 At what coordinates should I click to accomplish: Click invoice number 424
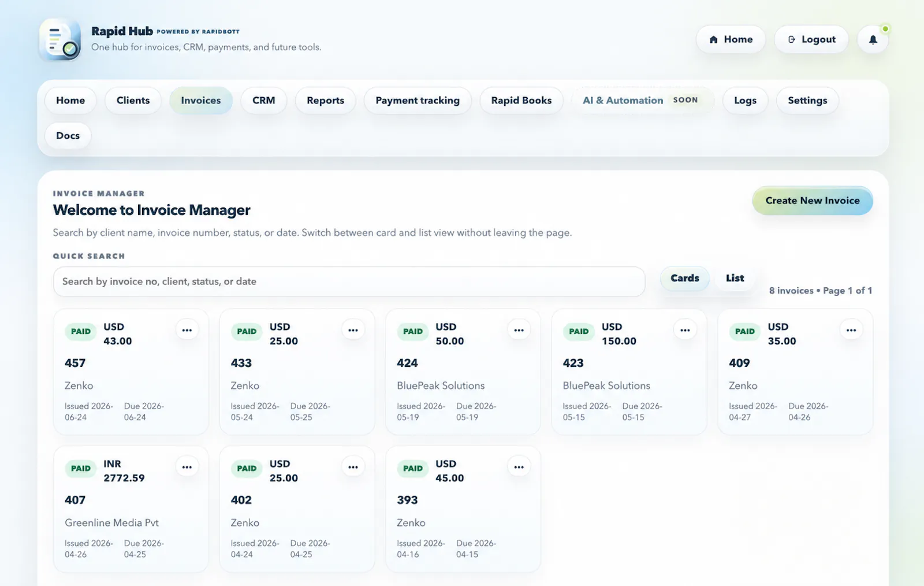pos(407,363)
